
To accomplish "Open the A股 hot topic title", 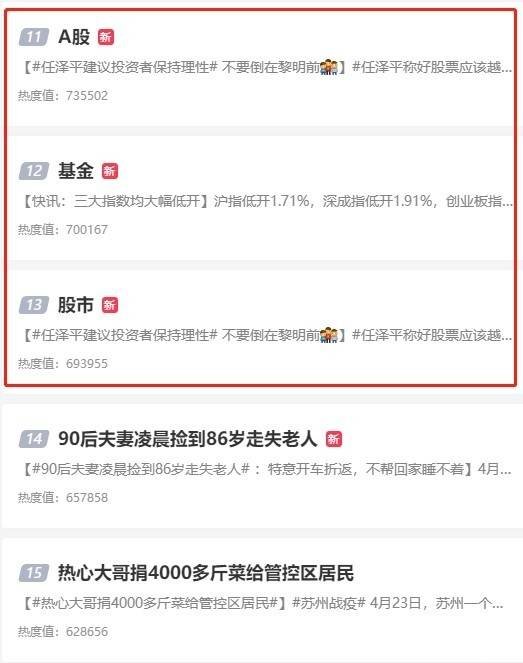I will tap(74, 37).
